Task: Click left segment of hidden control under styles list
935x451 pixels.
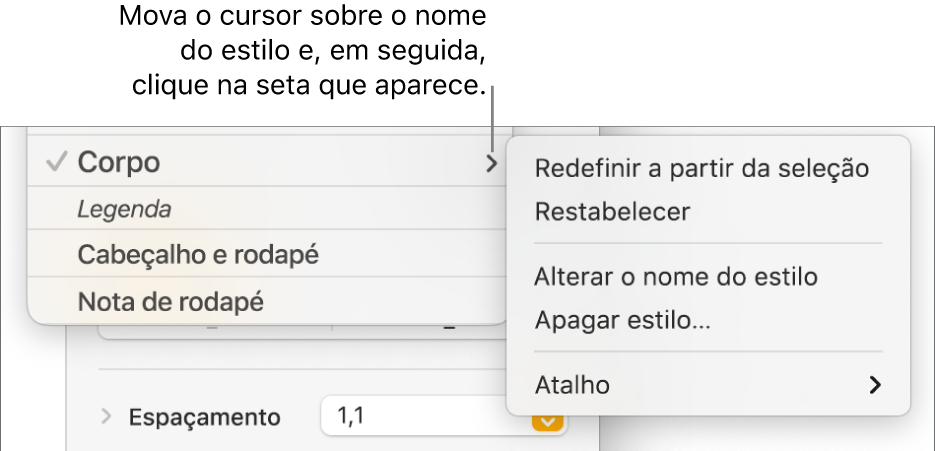Action: (x=215, y=332)
